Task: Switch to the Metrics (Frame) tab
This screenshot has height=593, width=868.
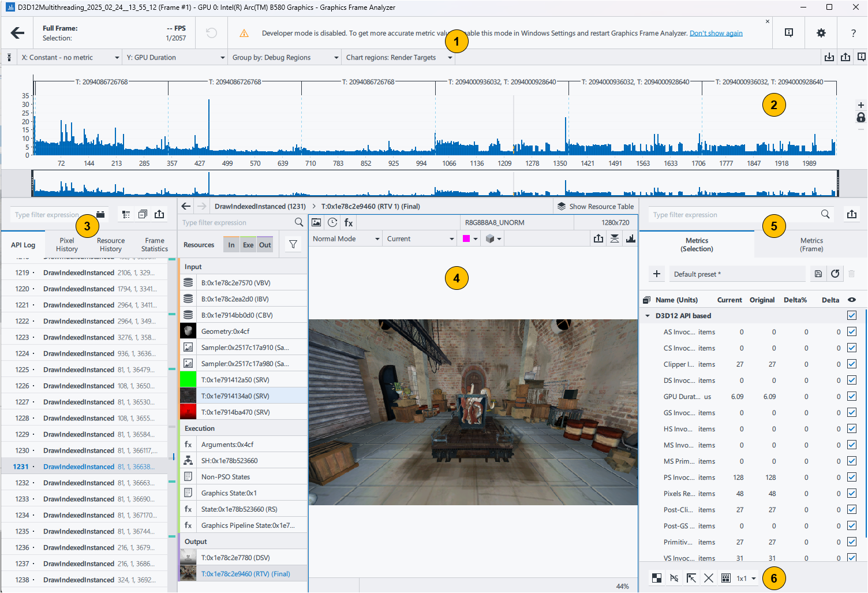Action: coord(811,245)
